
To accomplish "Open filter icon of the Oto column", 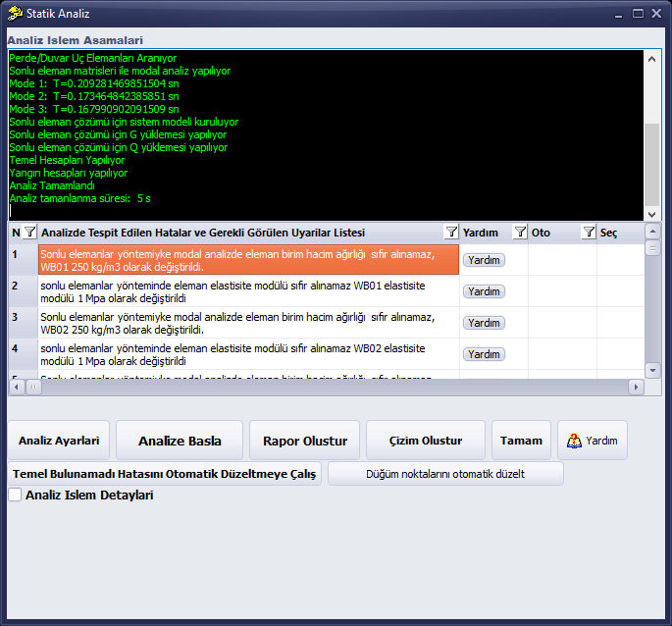I will tap(589, 232).
